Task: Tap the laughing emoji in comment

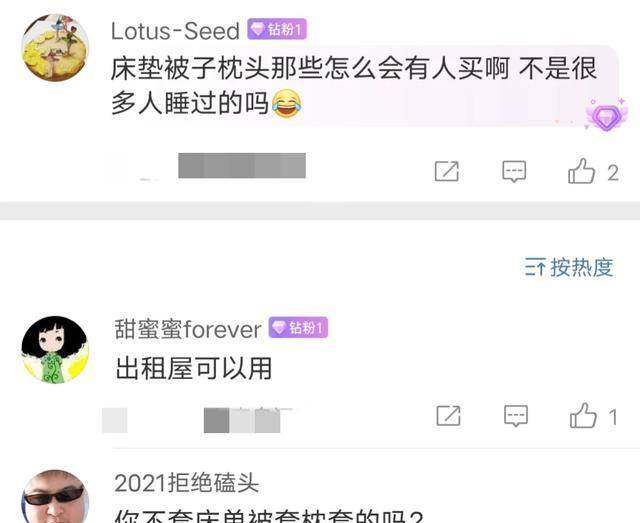Action: click(287, 104)
